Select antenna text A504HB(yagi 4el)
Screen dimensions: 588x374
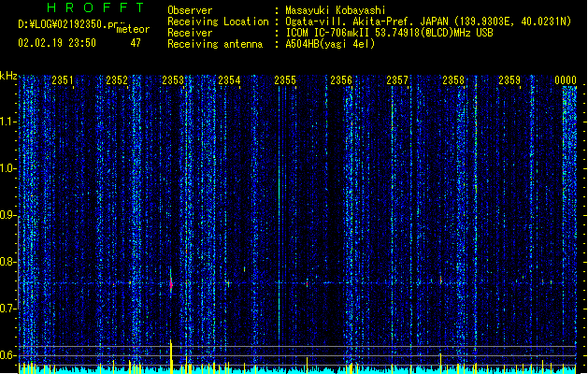tap(330, 44)
